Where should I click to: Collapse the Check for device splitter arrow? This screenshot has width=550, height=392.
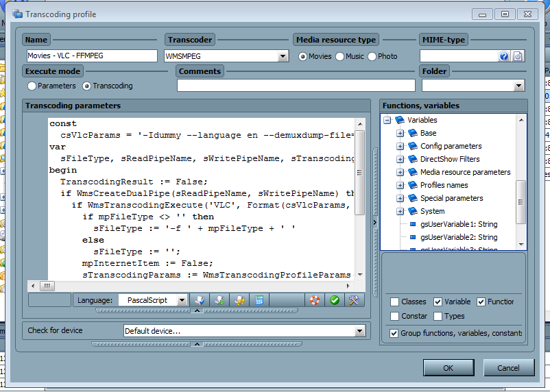click(197, 344)
